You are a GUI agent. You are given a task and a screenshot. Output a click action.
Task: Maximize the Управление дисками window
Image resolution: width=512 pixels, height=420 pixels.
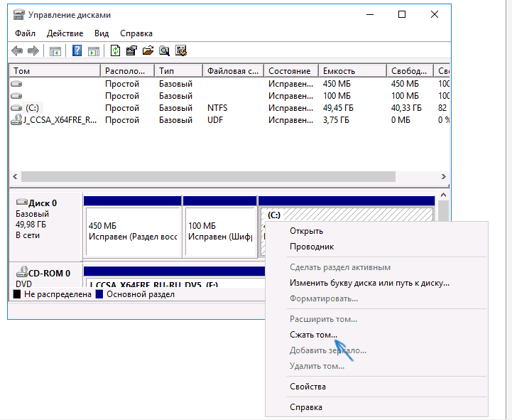[402, 14]
